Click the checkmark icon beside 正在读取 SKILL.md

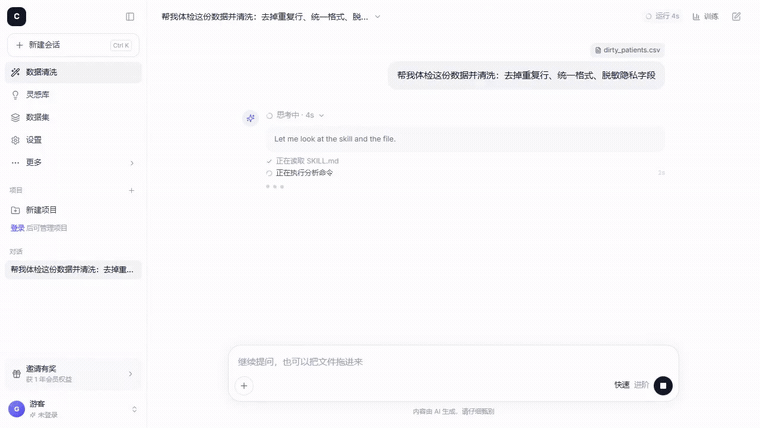[x=269, y=161]
